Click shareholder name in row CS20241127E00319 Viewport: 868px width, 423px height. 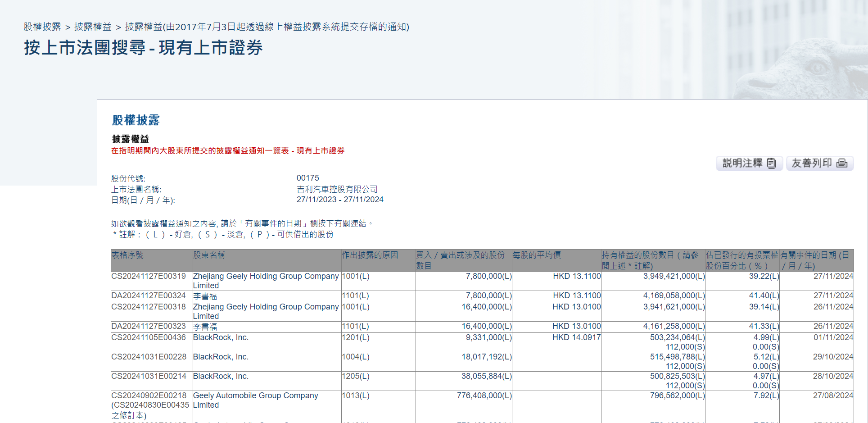266,281
